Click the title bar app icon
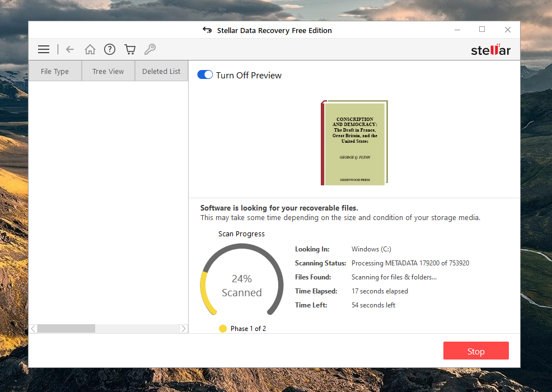 point(207,30)
